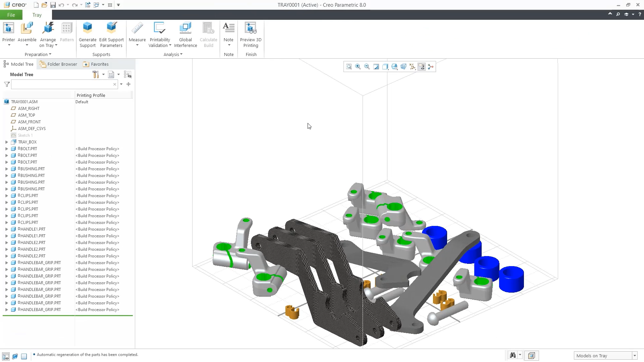Open the Analysis group dropdown
644x362 pixels.
(x=173, y=54)
